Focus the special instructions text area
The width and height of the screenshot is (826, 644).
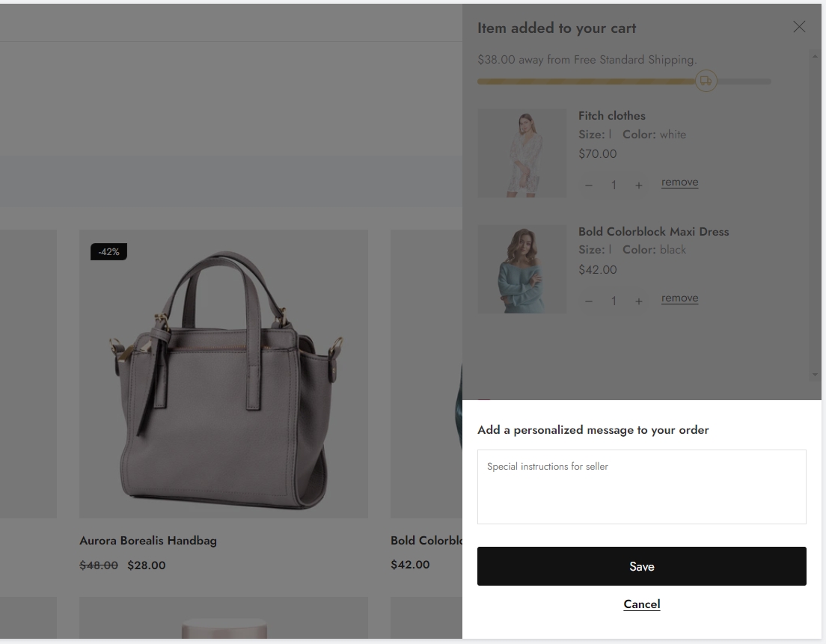pos(641,486)
